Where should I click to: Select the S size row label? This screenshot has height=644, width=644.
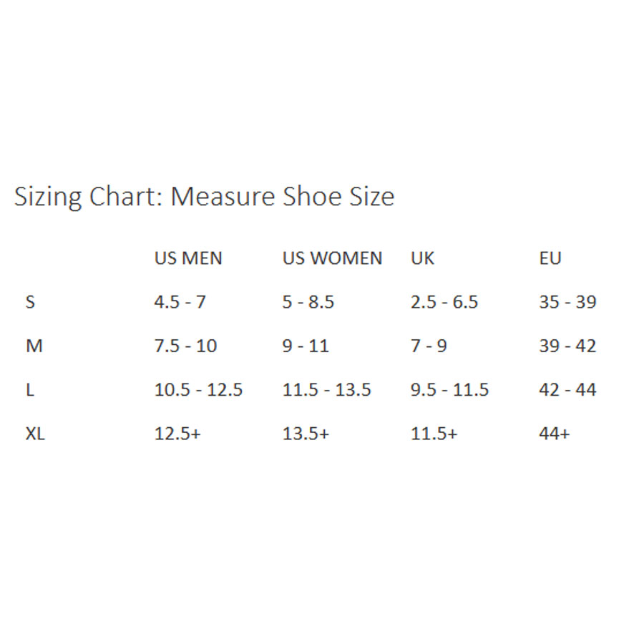tap(30, 302)
